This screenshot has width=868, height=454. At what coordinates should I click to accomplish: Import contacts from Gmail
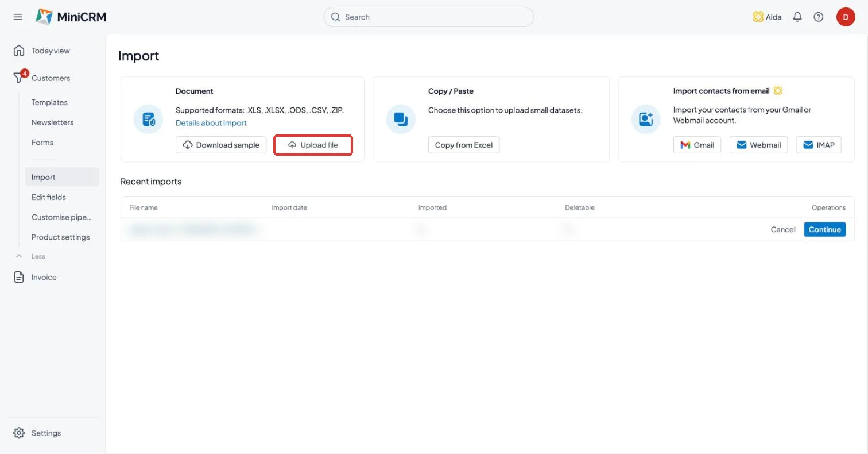click(x=697, y=145)
